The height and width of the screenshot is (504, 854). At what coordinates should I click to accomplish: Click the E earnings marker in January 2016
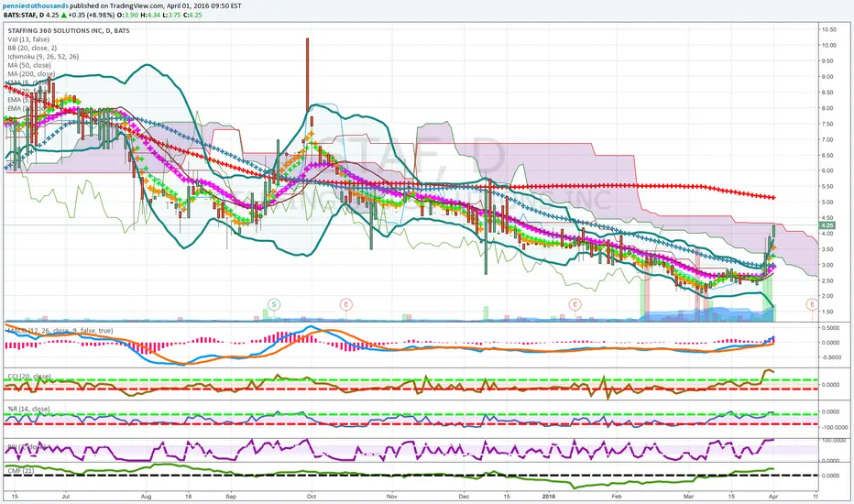pyautogui.click(x=575, y=304)
